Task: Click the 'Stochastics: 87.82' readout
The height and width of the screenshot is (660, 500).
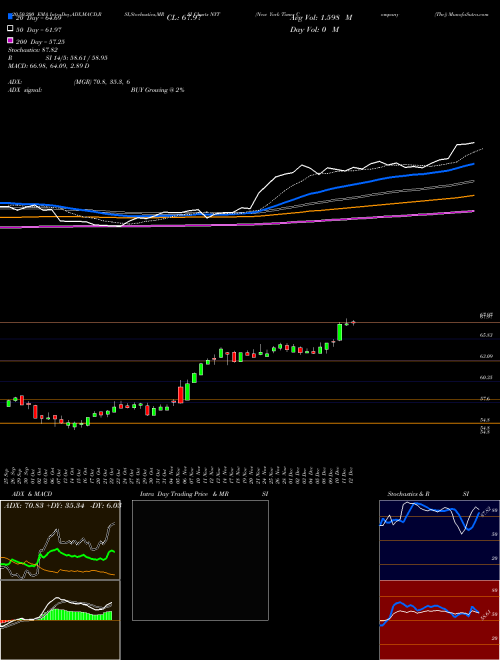Action: click(x=33, y=50)
